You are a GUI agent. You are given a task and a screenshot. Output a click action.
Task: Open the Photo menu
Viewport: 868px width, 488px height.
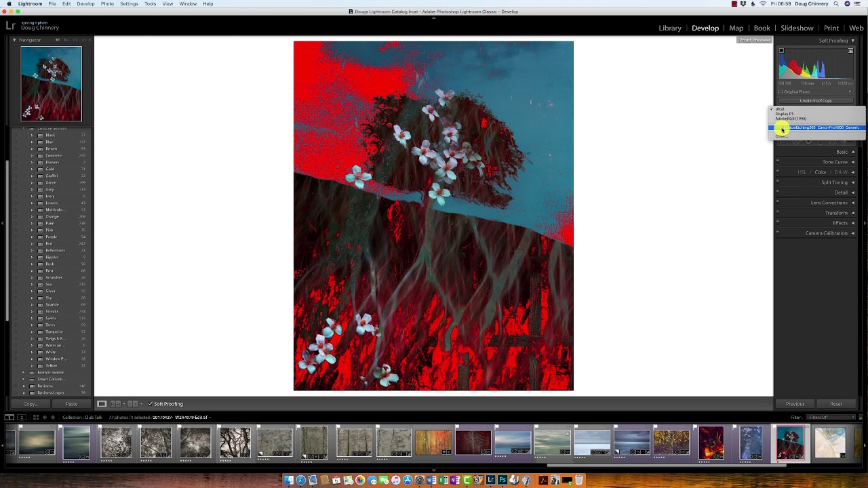tap(107, 3)
